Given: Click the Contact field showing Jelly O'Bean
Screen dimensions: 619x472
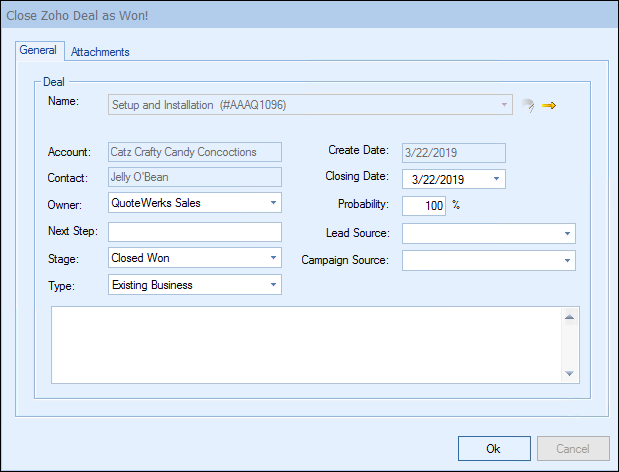Looking at the screenshot, I should pyautogui.click(x=195, y=178).
